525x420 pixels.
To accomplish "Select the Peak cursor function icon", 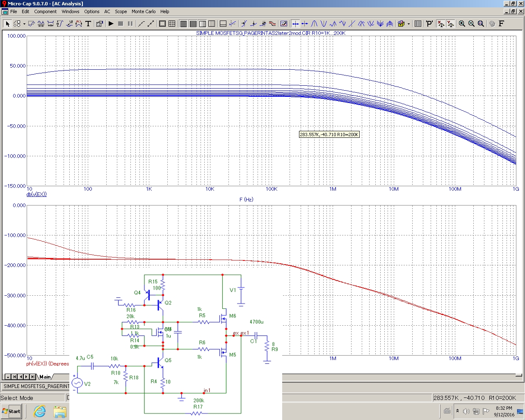I will [315, 24].
